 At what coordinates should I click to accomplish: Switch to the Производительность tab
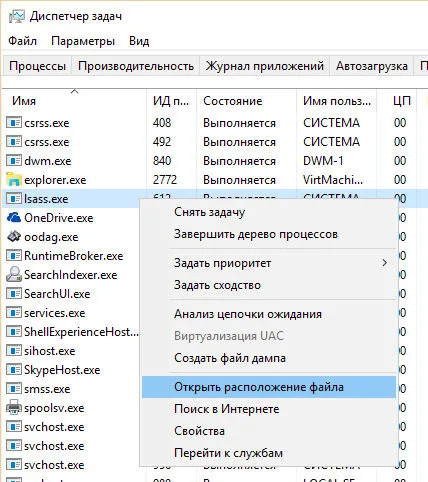(x=136, y=66)
